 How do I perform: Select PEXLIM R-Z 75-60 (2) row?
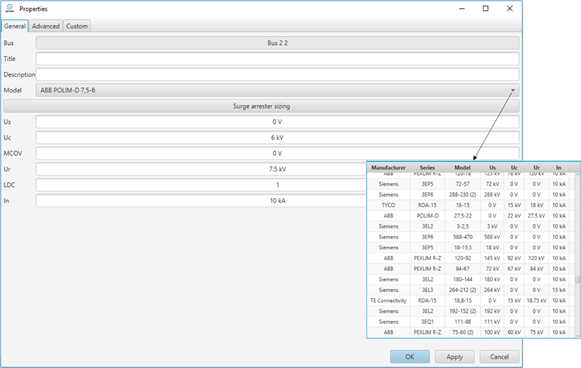point(471,332)
